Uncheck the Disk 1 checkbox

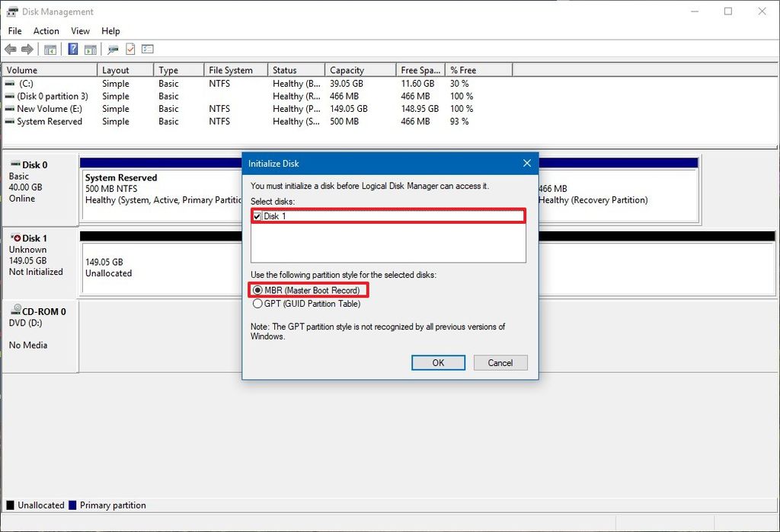[x=257, y=216]
